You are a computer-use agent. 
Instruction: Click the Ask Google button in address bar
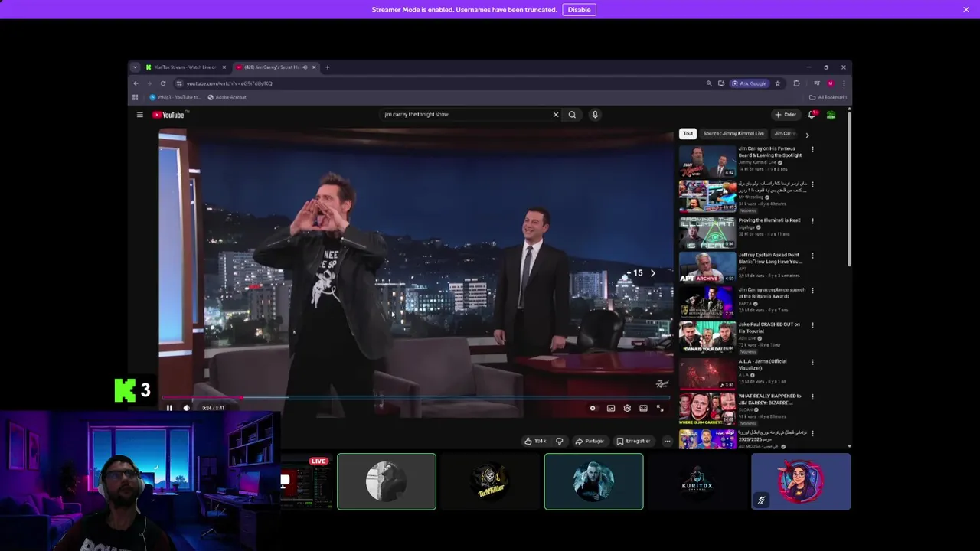(749, 83)
